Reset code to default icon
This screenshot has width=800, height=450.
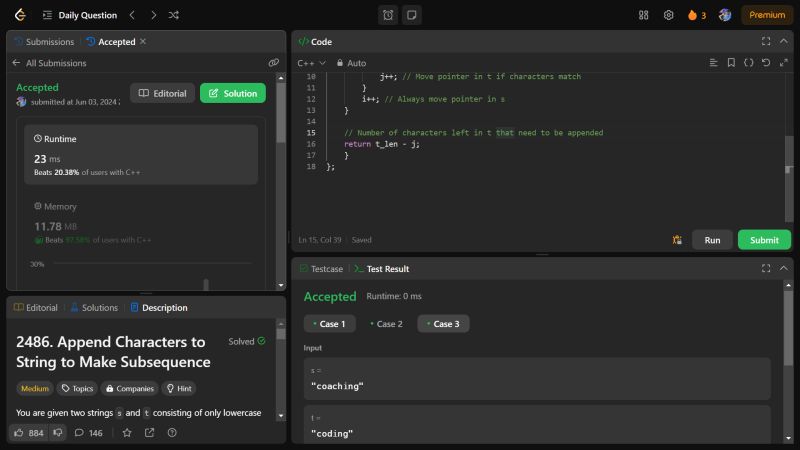[x=766, y=63]
